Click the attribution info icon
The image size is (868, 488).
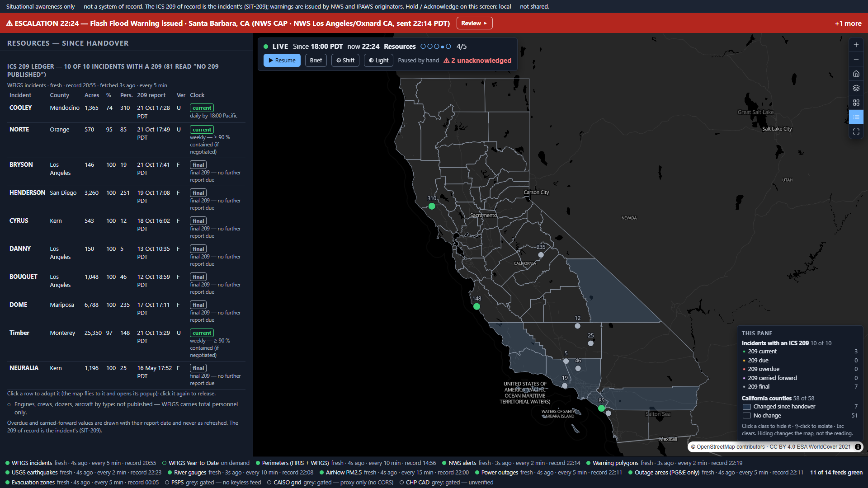[858, 447]
